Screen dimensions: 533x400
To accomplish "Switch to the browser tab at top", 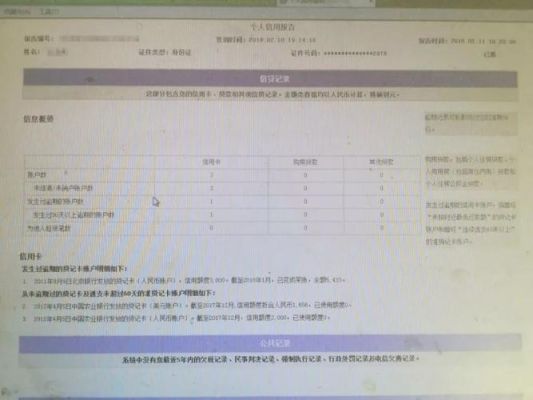I will pyautogui.click(x=326, y=3).
